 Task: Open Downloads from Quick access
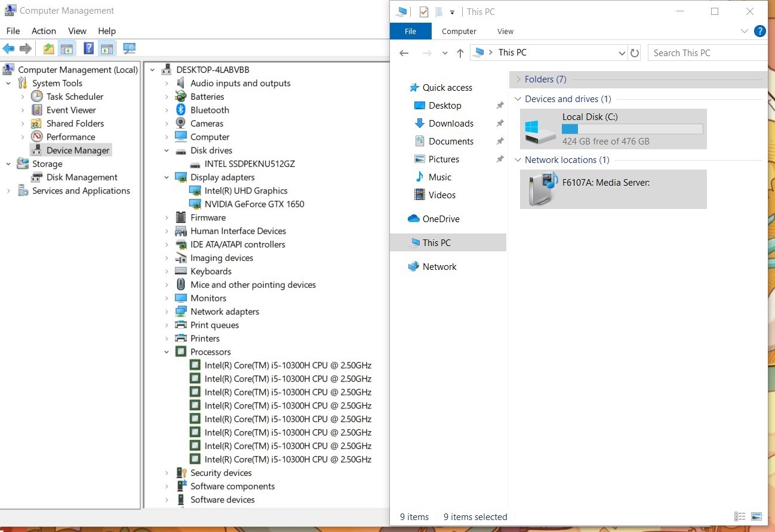451,124
